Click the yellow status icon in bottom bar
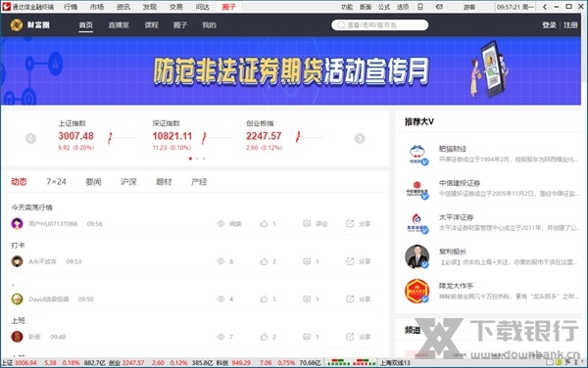Image resolution: width=588 pixels, height=368 pixels. (559, 362)
